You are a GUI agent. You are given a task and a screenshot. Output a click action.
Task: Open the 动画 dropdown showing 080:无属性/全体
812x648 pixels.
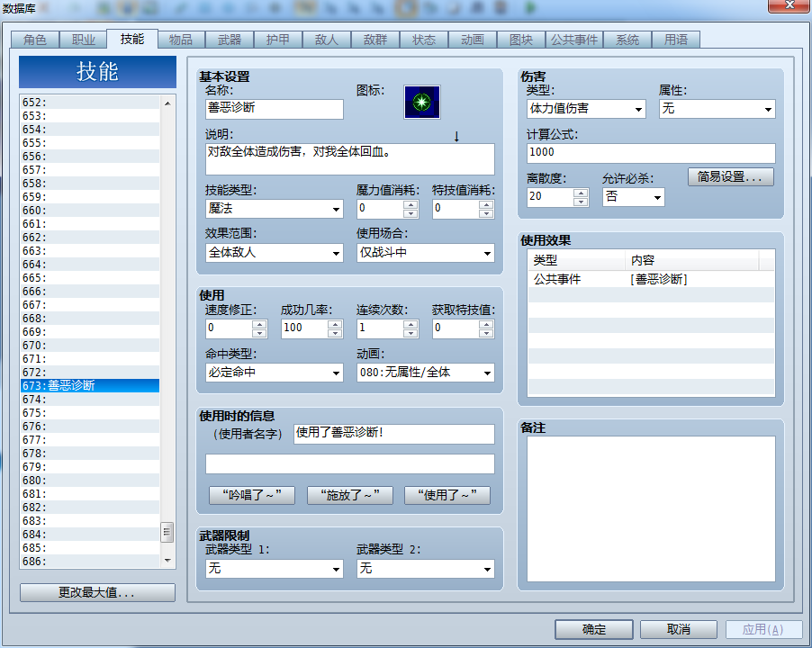[x=425, y=372]
